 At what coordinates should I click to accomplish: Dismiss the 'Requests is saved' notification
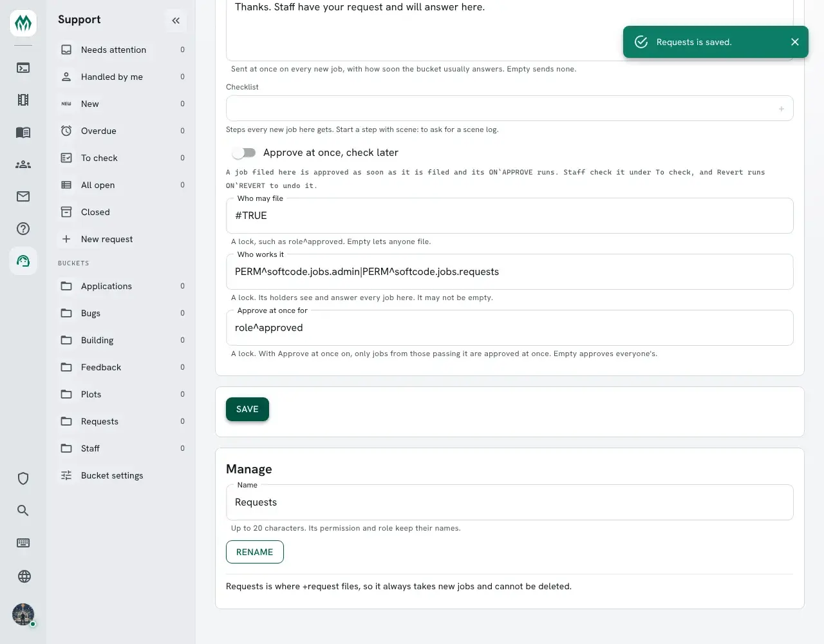point(795,42)
